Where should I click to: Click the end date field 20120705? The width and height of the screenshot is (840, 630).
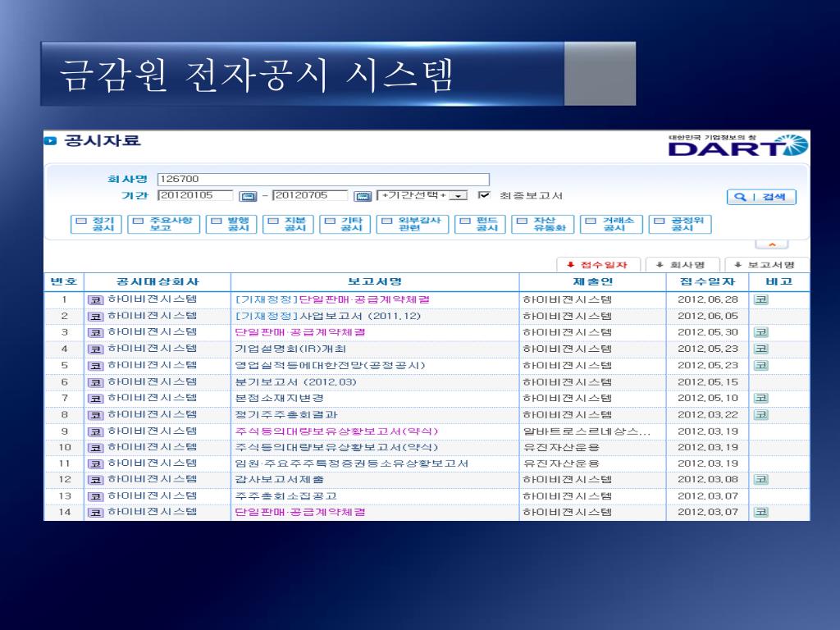[310, 195]
